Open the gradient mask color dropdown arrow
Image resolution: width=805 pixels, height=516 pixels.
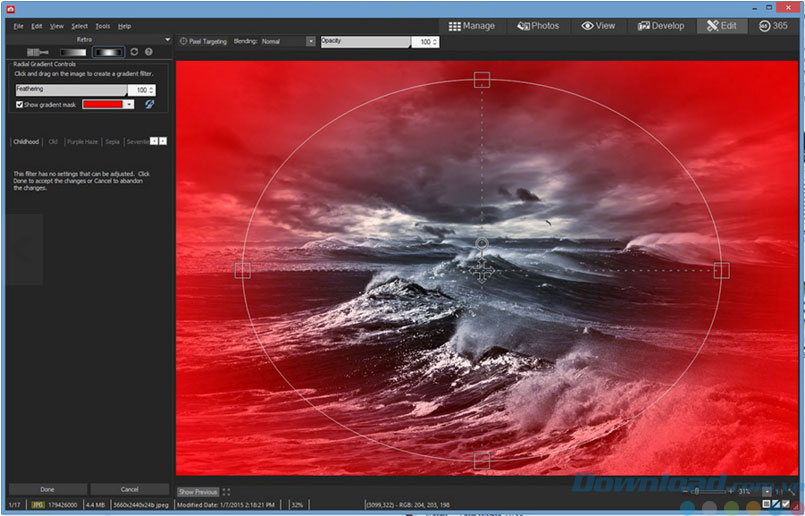click(129, 104)
